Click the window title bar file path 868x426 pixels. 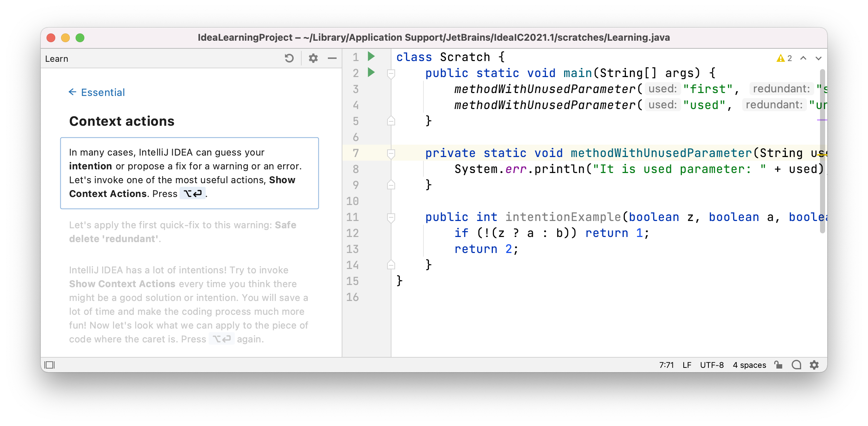point(434,37)
